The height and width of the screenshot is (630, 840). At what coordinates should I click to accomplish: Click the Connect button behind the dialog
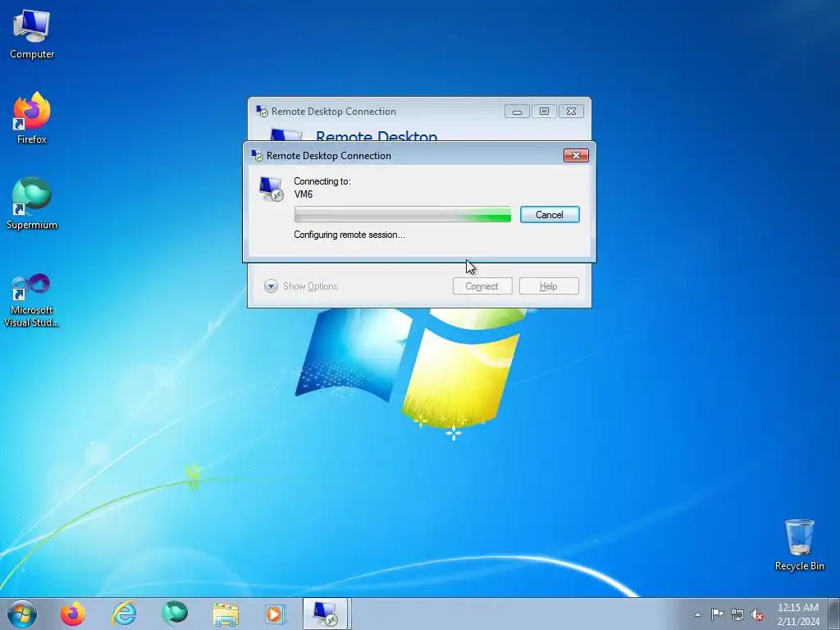(482, 286)
